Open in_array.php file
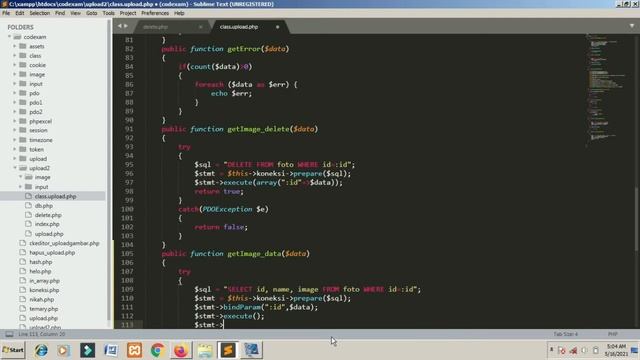The height and width of the screenshot is (360, 640). coord(44,281)
